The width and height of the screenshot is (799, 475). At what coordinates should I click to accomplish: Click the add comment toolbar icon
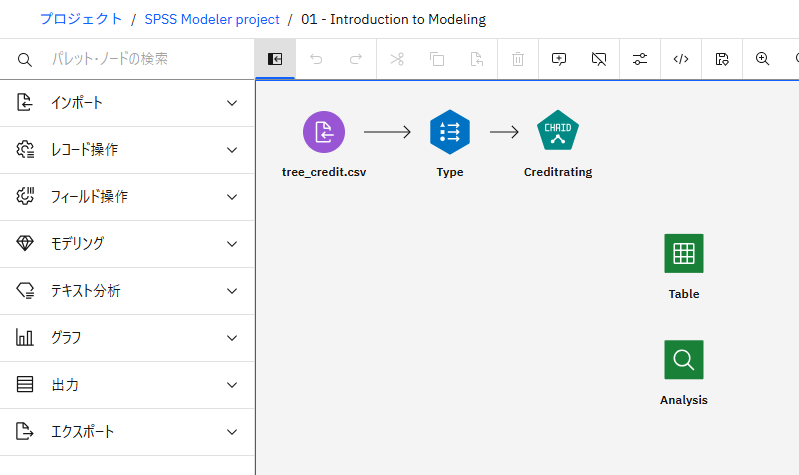[x=559, y=59]
